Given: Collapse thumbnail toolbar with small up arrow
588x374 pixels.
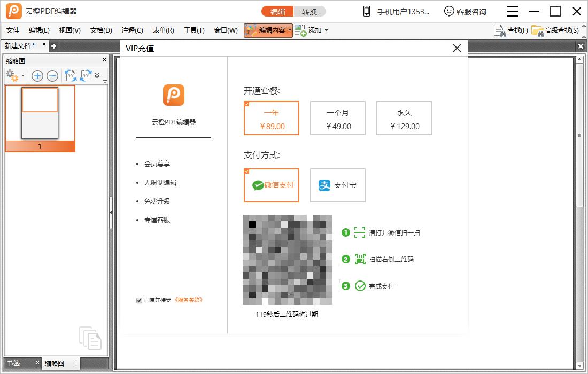Looking at the screenshot, I should (105, 81).
